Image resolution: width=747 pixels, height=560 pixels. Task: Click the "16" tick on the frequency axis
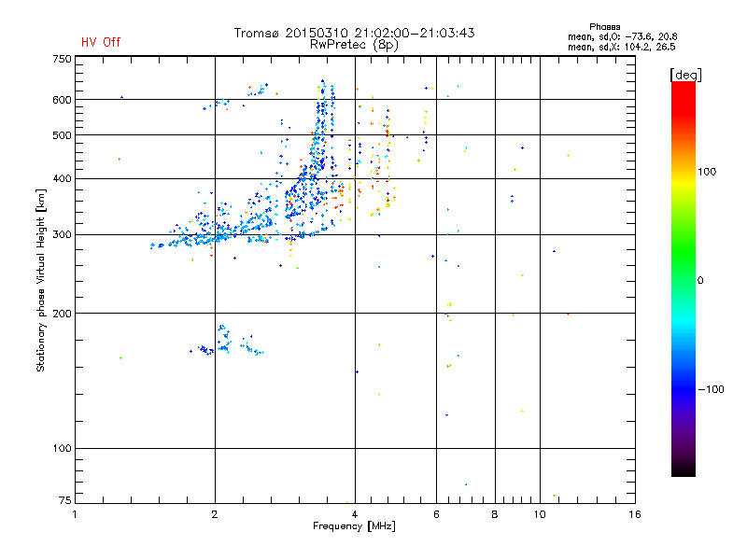point(634,514)
